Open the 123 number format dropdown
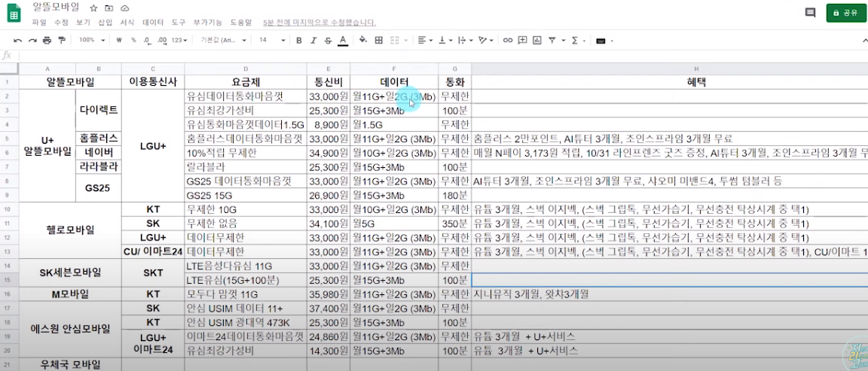Image resolution: width=868 pixels, height=371 pixels. pos(179,41)
